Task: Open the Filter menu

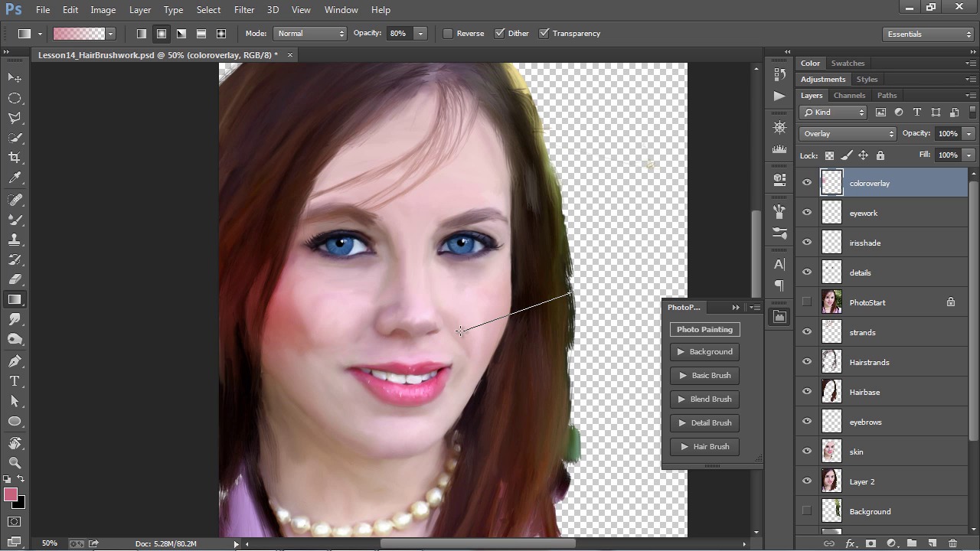Action: (244, 10)
